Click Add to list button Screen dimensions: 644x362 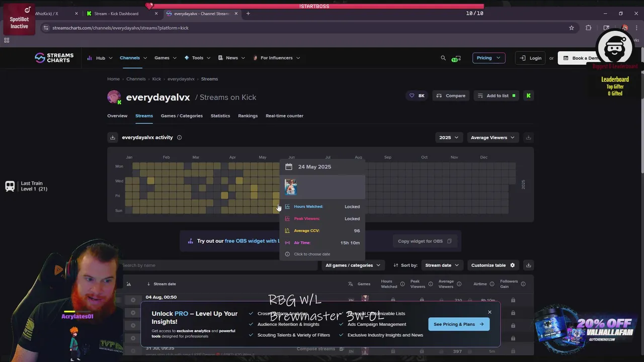tap(497, 96)
